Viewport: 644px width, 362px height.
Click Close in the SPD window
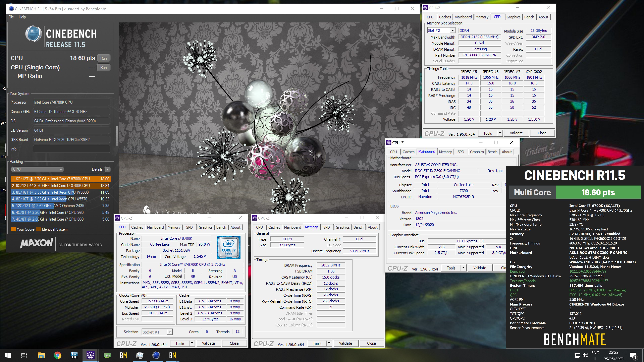tap(542, 133)
